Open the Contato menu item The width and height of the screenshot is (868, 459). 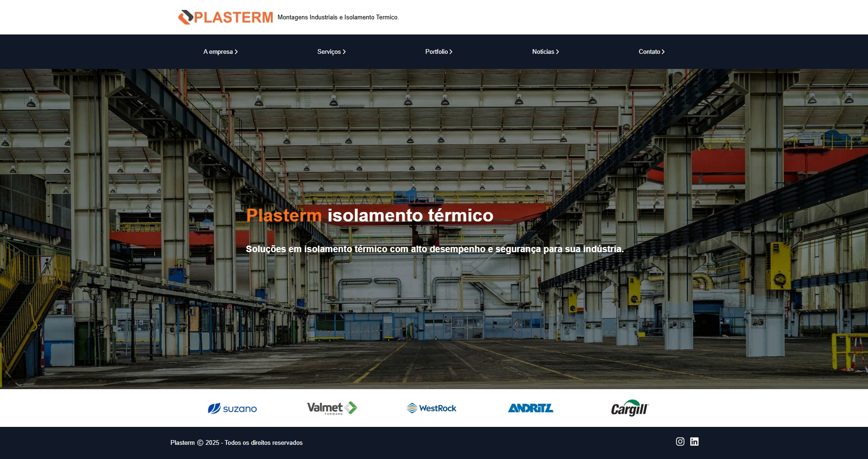tap(651, 52)
